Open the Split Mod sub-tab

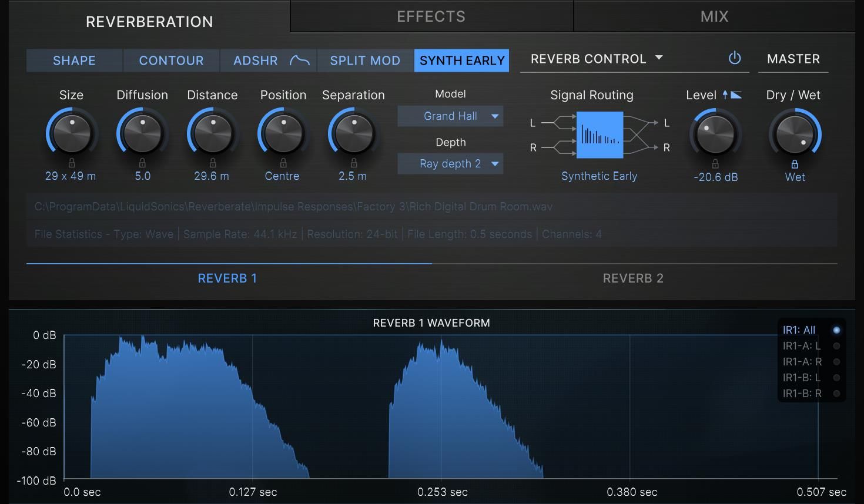pos(365,61)
